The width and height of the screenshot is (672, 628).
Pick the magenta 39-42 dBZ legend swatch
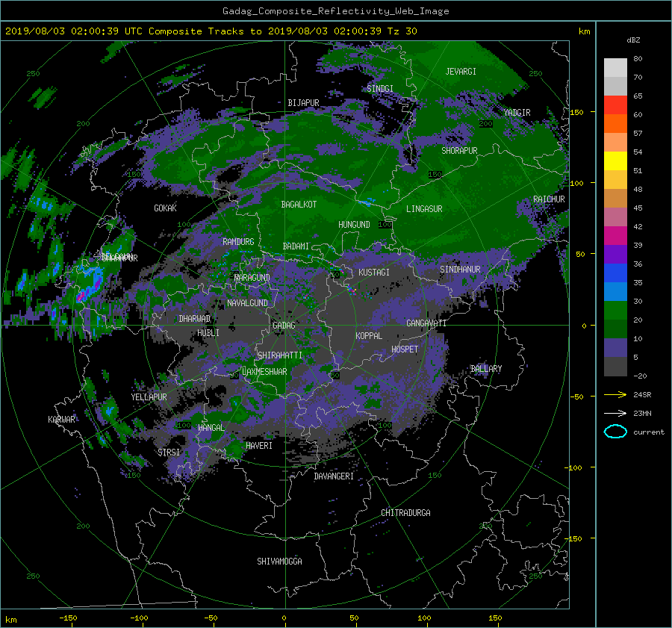coord(615,236)
